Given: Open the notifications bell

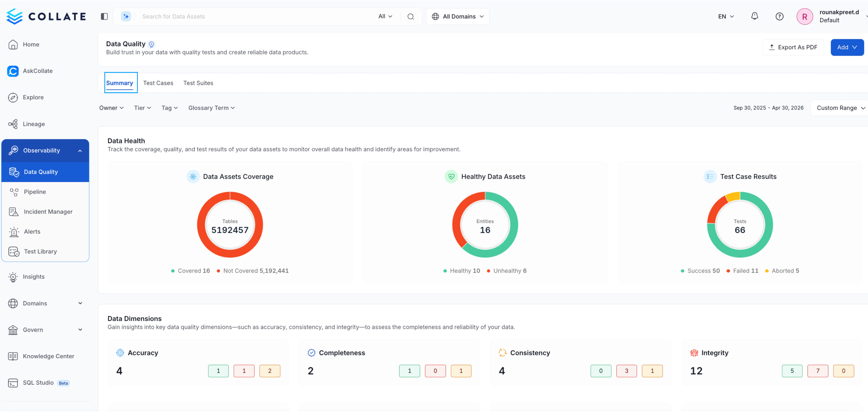Looking at the screenshot, I should (755, 16).
